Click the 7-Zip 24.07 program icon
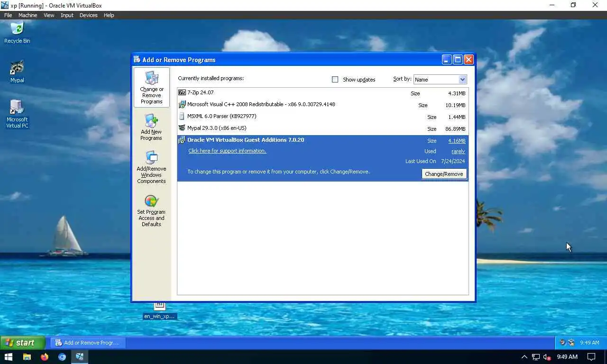 pos(182,92)
